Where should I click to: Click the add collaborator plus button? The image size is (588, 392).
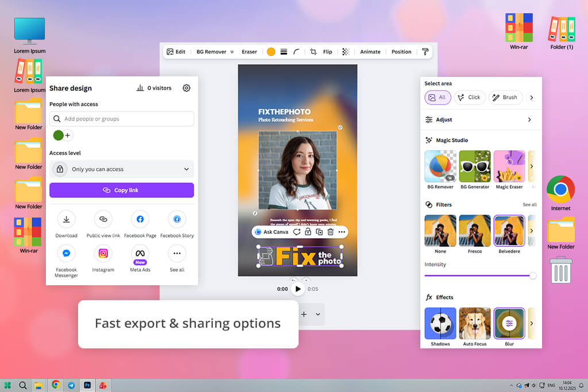(68, 135)
